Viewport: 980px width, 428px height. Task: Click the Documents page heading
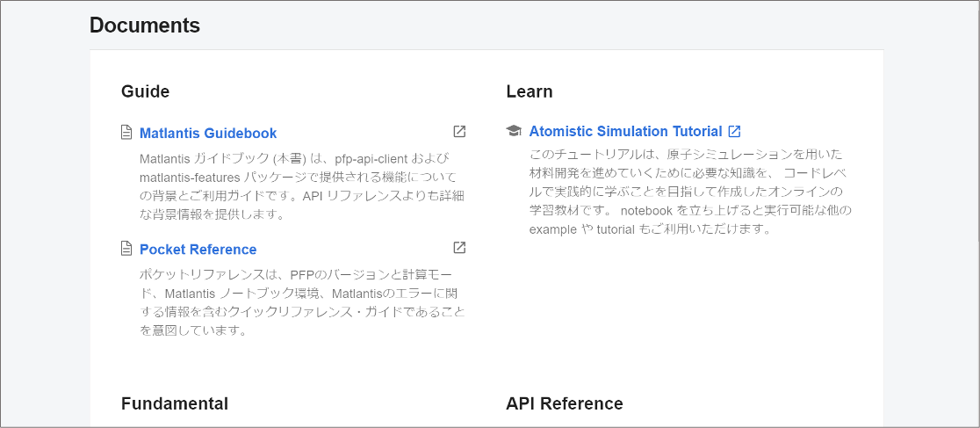click(145, 25)
